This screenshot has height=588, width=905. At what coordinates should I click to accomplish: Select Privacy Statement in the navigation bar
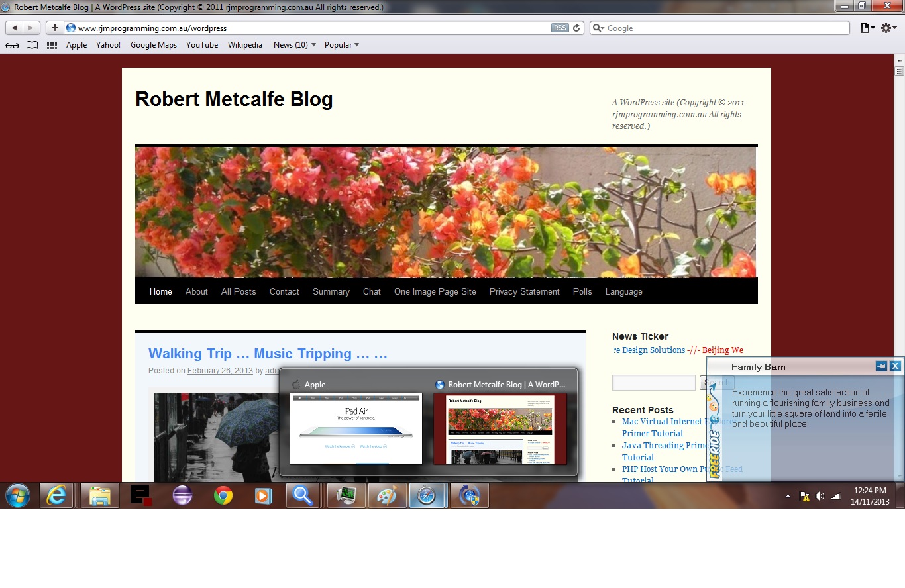click(x=524, y=291)
